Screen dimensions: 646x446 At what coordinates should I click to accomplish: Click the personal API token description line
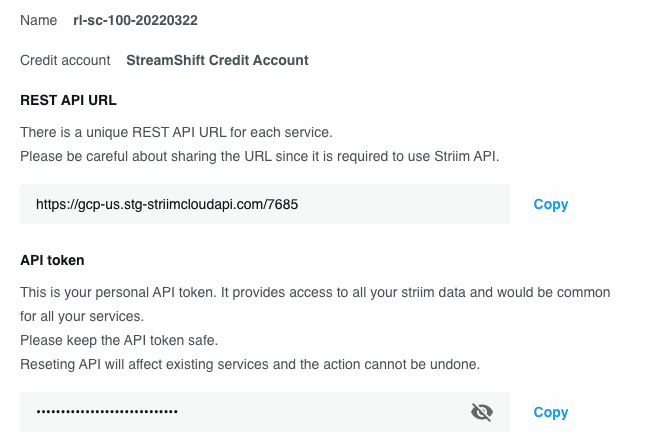pos(315,292)
